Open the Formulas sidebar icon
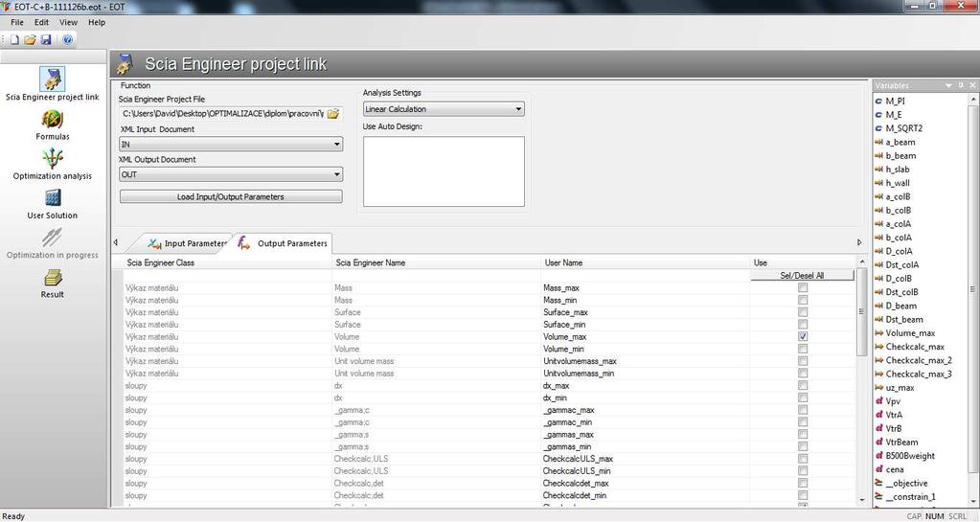This screenshot has width=980, height=522. pyautogui.click(x=53, y=119)
